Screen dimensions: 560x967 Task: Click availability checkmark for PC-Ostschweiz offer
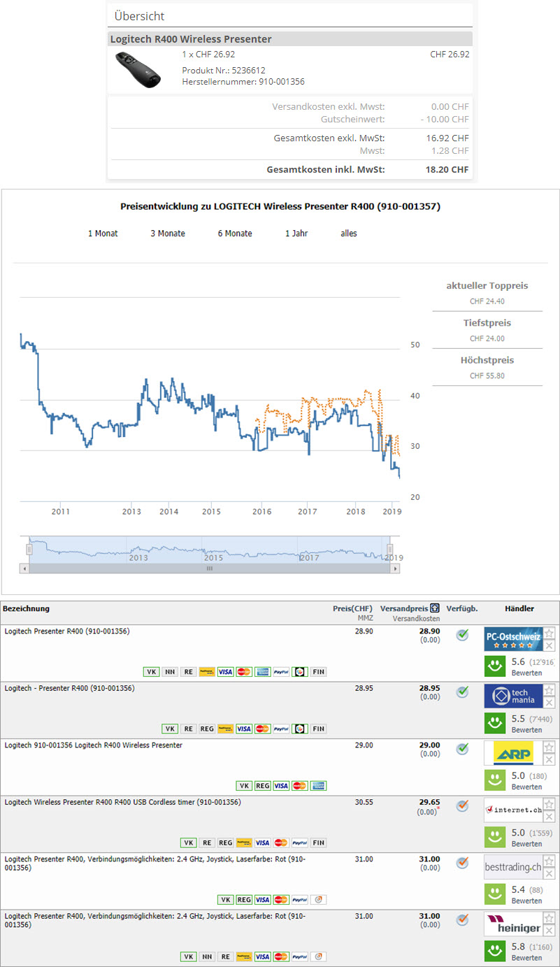(462, 635)
